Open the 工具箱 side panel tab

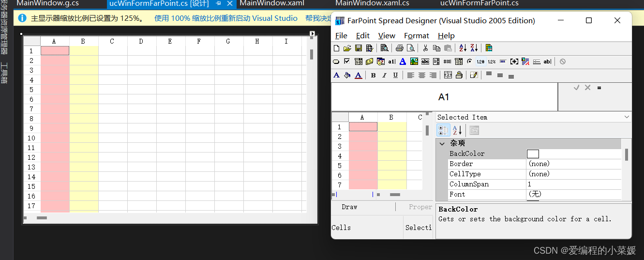(4, 73)
